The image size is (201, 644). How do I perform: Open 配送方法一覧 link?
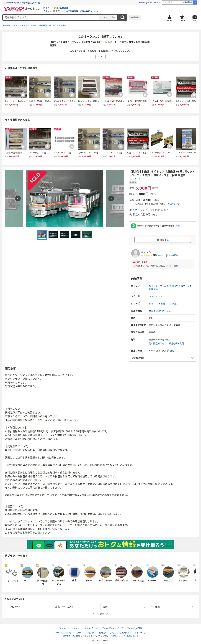[173, 204]
